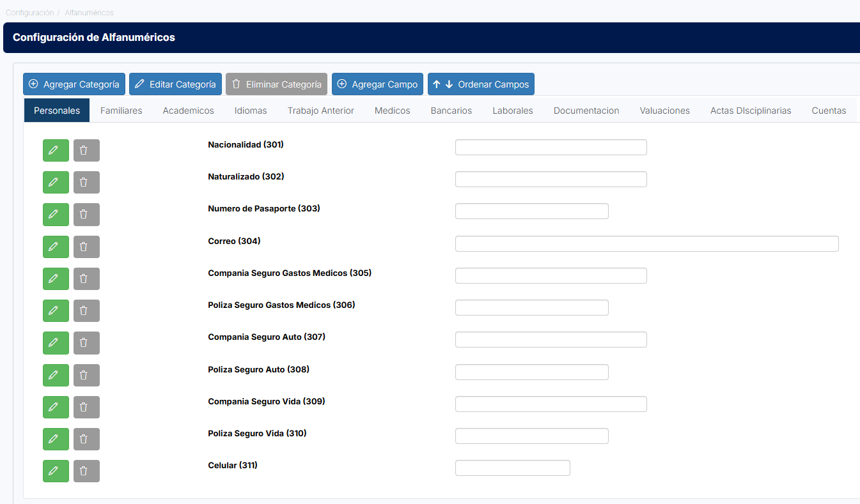The width and height of the screenshot is (860, 504).
Task: Click trash icon for Compania Seguro Auto (307)
Action: pyautogui.click(x=86, y=342)
